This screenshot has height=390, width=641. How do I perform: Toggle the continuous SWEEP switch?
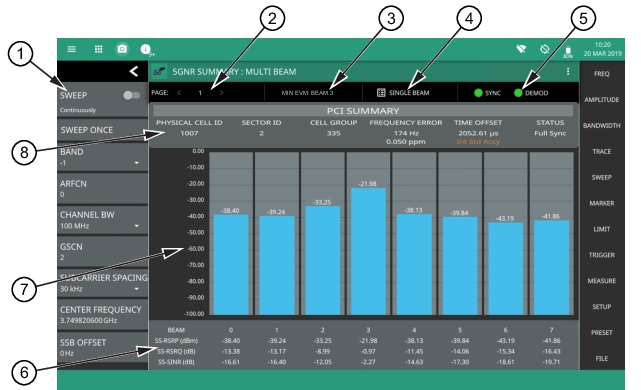132,95
